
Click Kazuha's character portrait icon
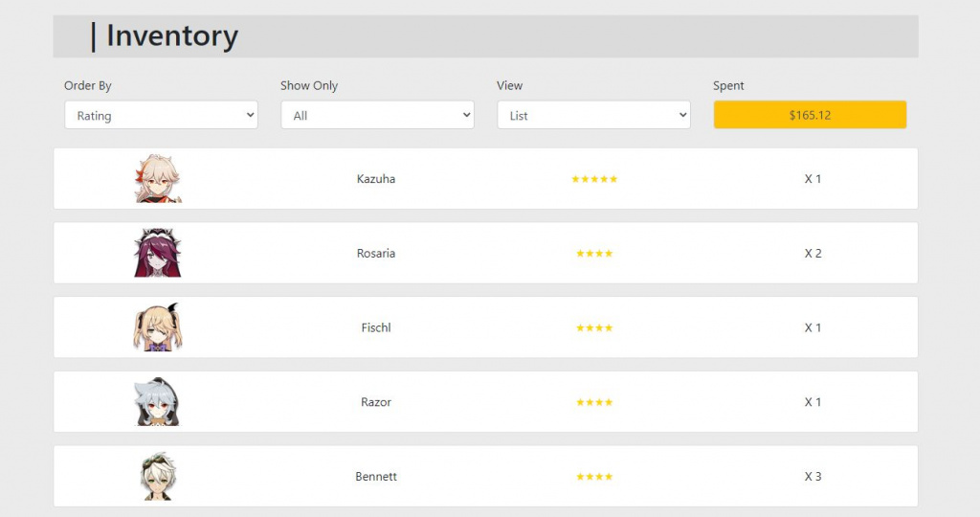coord(158,179)
